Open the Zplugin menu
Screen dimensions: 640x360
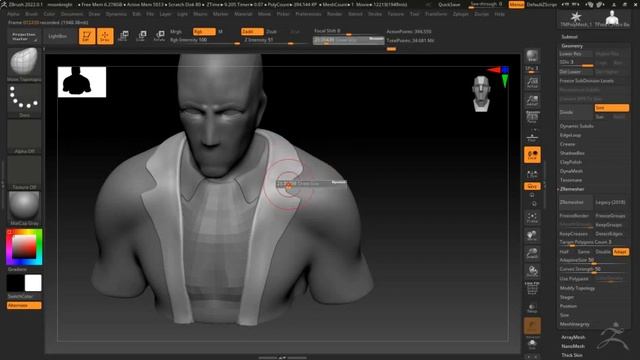pyautogui.click(x=460, y=14)
